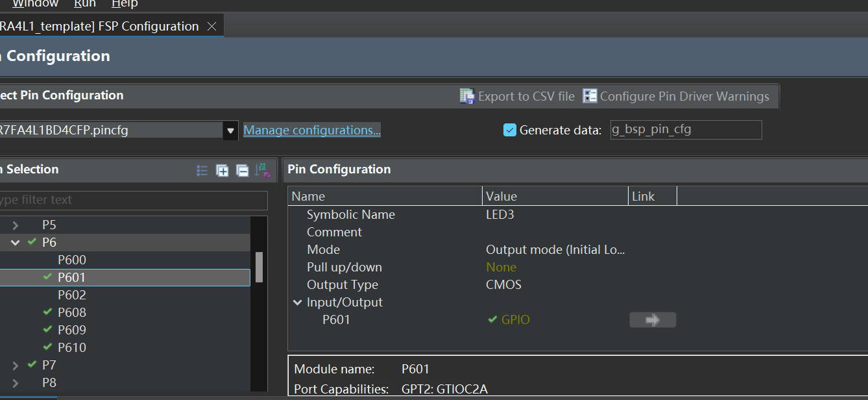Click the Symbolic Name value LED3
This screenshot has width=868, height=400.
pyautogui.click(x=500, y=214)
